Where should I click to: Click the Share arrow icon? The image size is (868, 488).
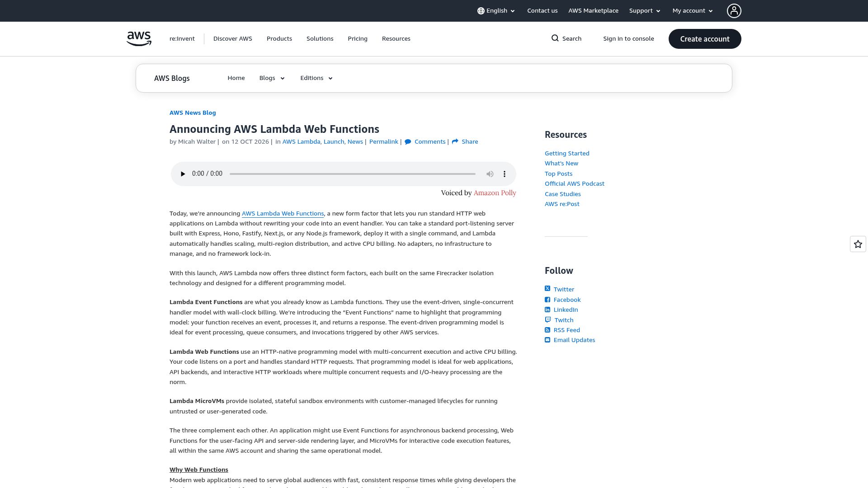(455, 142)
